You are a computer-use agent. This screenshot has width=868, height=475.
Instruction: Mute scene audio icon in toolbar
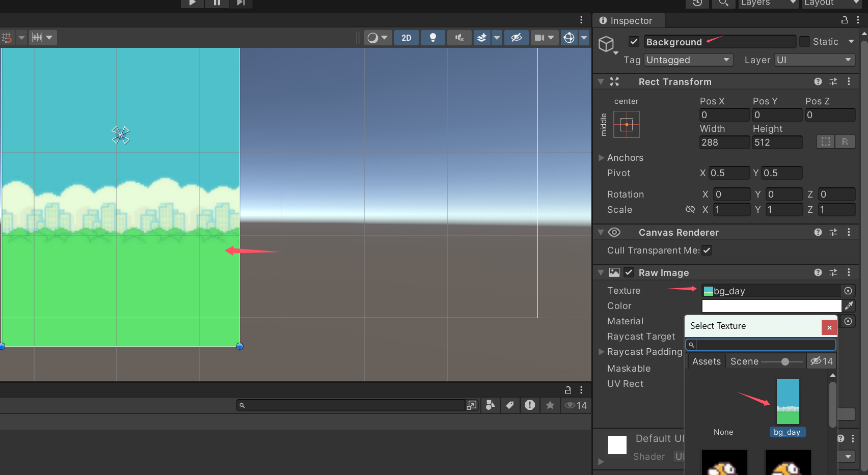pyautogui.click(x=459, y=38)
